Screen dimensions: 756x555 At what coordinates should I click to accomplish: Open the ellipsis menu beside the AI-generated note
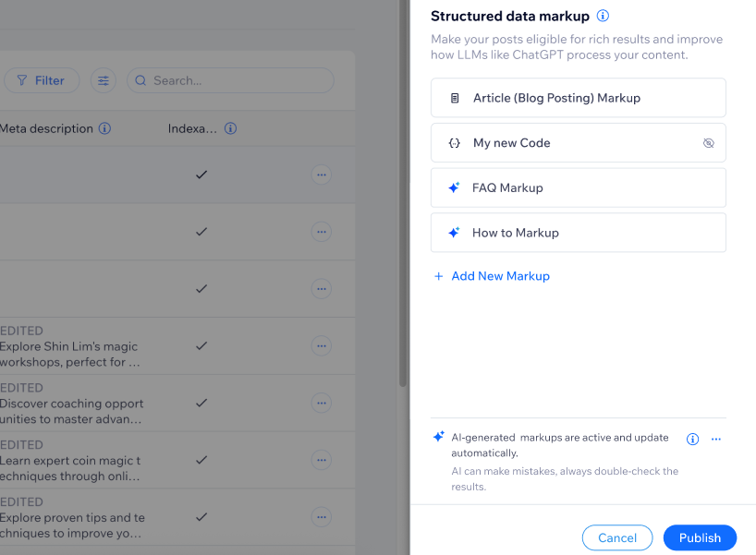coord(716,439)
